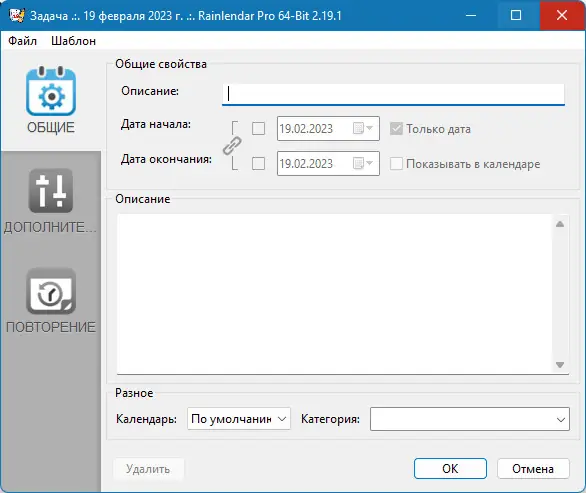Image resolution: width=586 pixels, height=493 pixels.
Task: Toggle the chain link between start and end dates
Action: (x=232, y=146)
